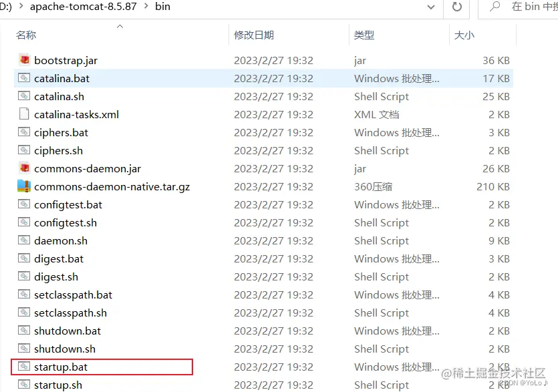Click the 9 KB size of daemon.sh
Screen dimensions: 558x392
[499, 241]
